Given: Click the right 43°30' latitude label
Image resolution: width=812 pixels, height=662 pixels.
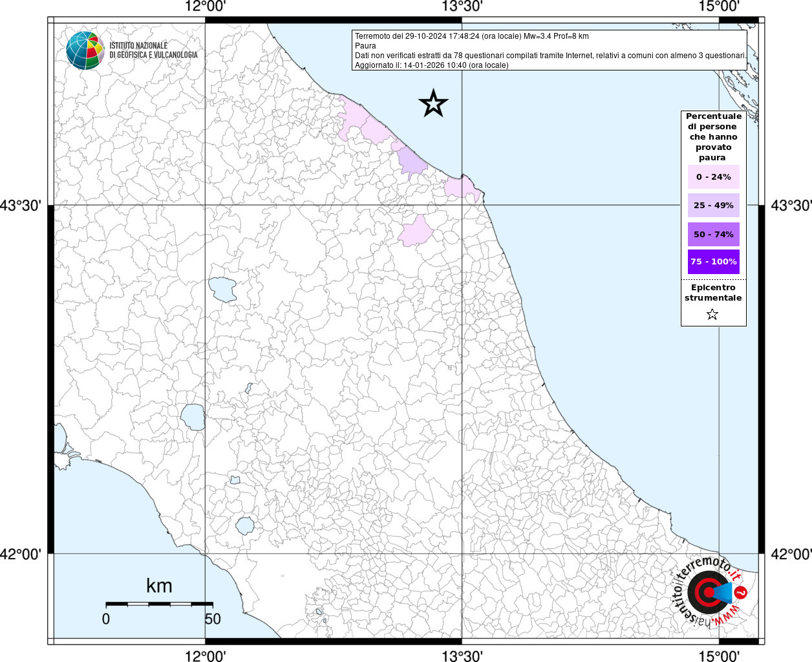Looking at the screenshot, I should [x=791, y=206].
